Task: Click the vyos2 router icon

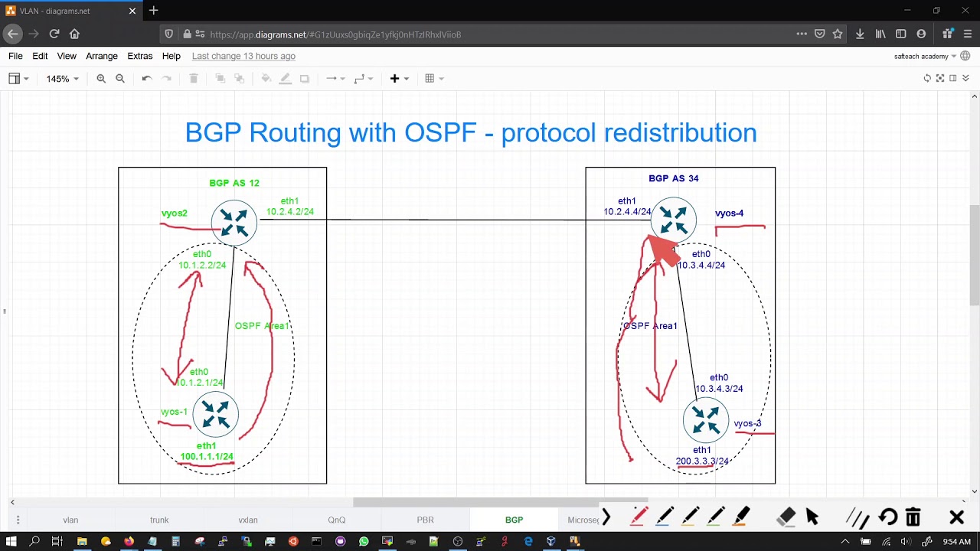Action: (x=234, y=222)
